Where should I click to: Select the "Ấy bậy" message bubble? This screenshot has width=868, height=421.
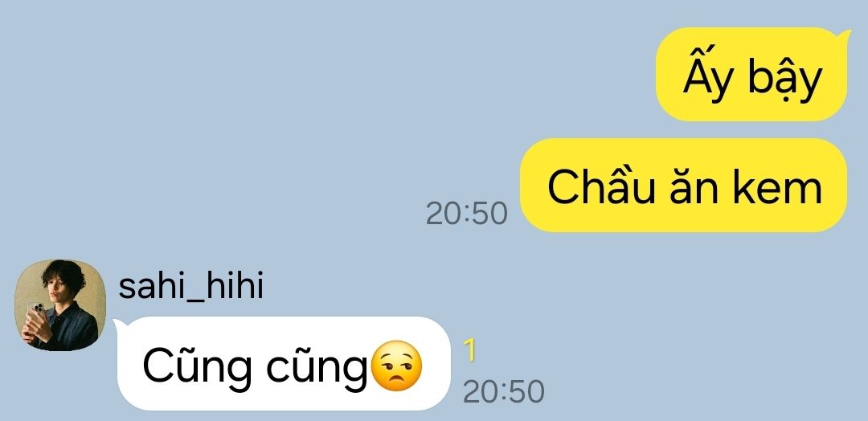click(751, 74)
